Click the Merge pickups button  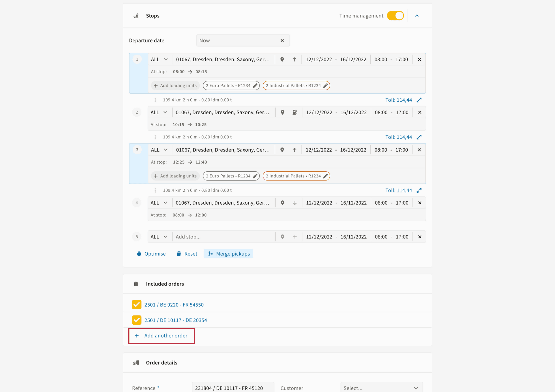(x=228, y=254)
